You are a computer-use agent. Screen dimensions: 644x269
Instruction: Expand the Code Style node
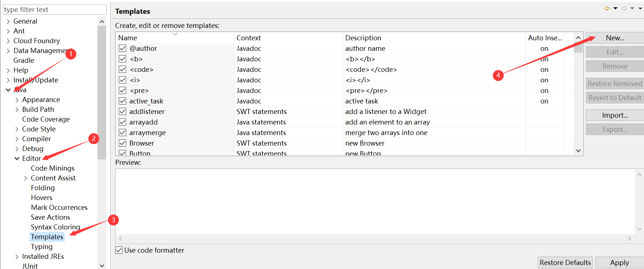[17, 129]
